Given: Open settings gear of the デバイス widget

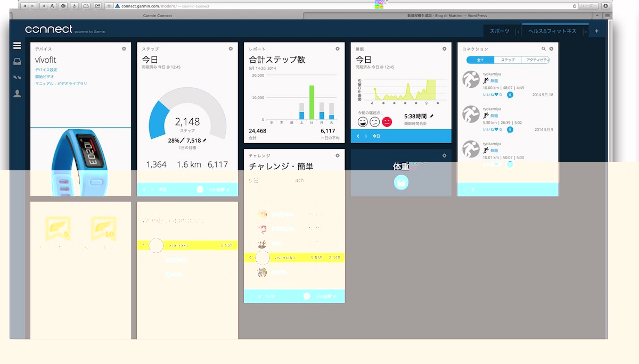Looking at the screenshot, I should (124, 48).
